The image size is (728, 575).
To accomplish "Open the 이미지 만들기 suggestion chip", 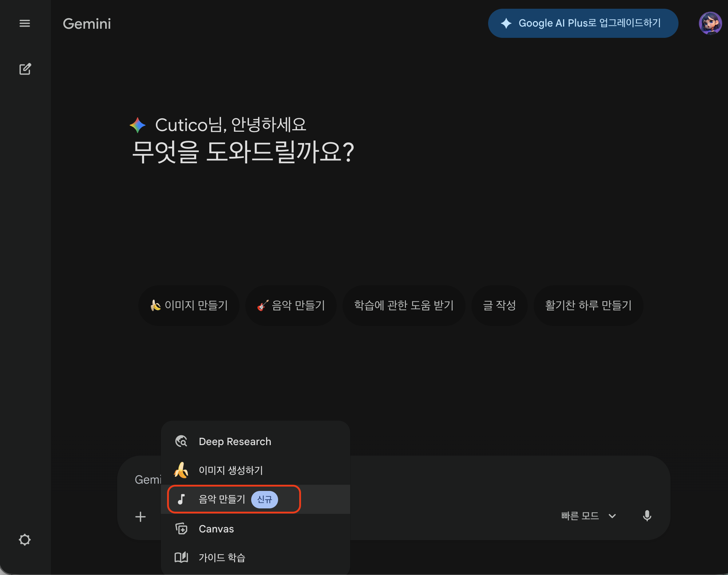I will pyautogui.click(x=189, y=305).
